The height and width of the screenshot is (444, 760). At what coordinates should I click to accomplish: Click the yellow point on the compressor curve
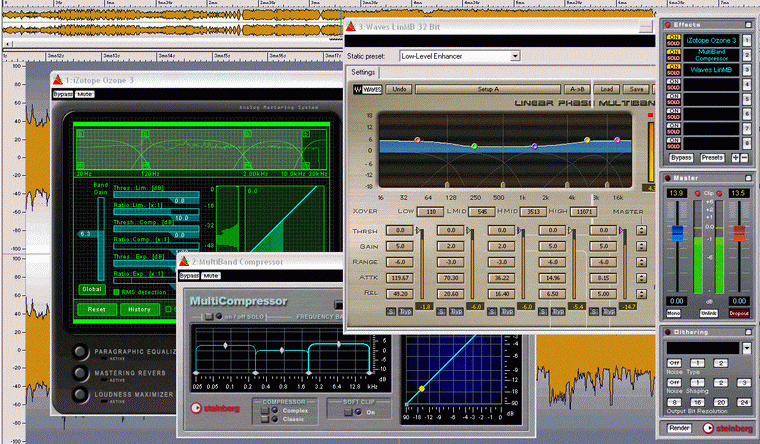422,388
